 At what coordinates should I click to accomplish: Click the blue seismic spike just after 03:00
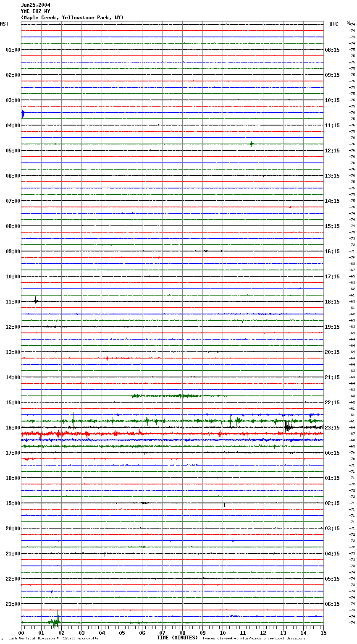coord(23,113)
